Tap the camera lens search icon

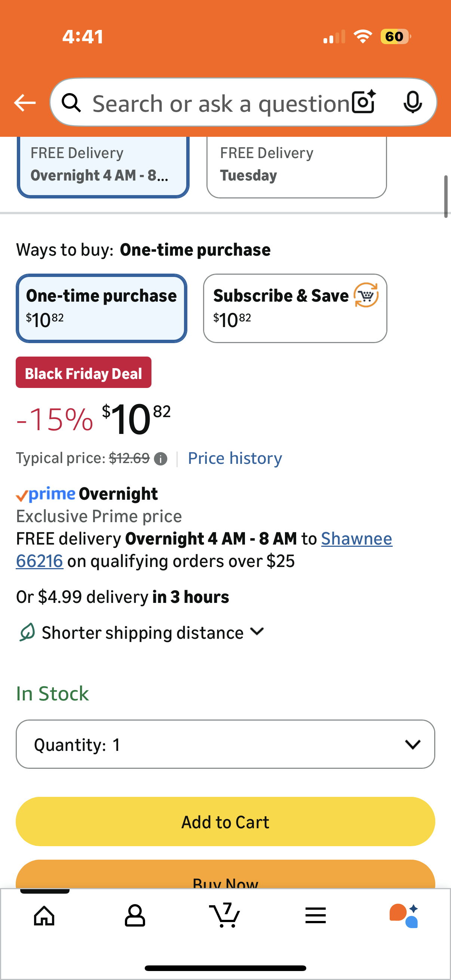pyautogui.click(x=363, y=102)
